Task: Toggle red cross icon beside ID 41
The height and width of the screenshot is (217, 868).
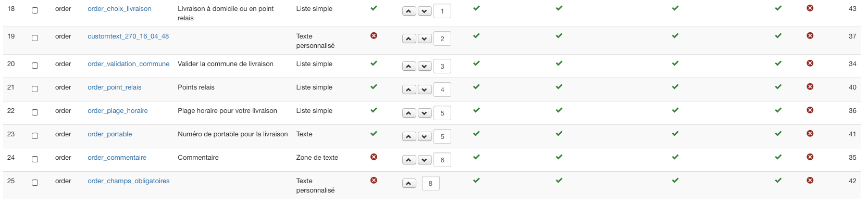Action: pyautogui.click(x=810, y=134)
